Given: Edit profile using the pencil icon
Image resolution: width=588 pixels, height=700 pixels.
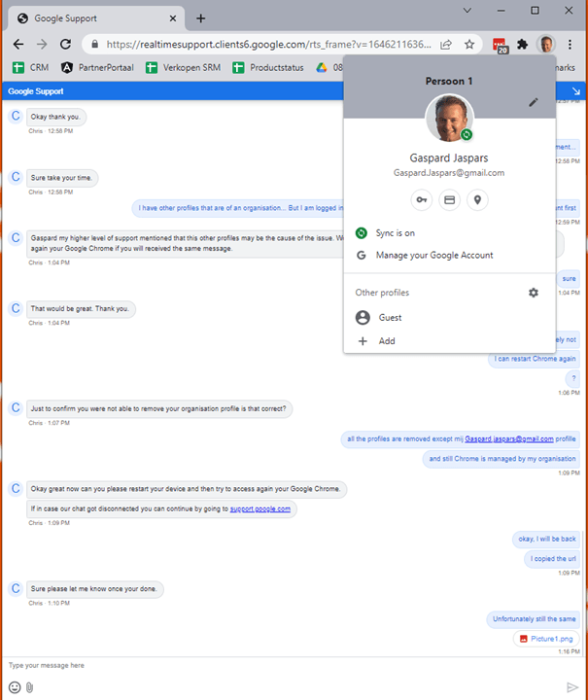Looking at the screenshot, I should point(534,102).
